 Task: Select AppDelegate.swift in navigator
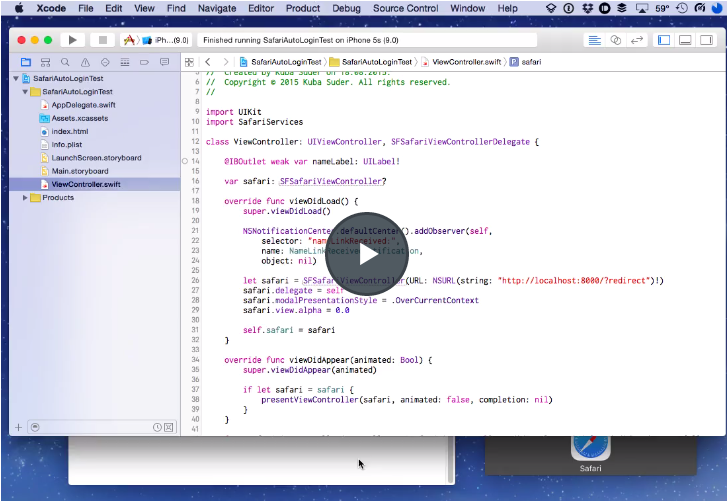click(83, 105)
